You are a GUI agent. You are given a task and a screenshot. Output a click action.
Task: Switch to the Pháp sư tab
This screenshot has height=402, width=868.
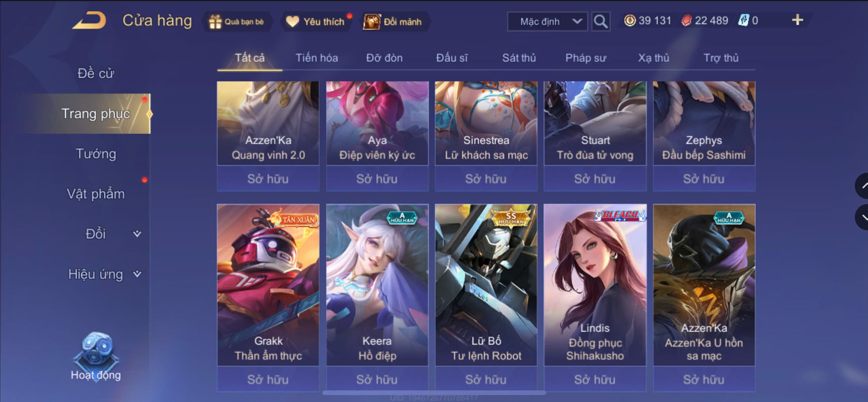[585, 58]
